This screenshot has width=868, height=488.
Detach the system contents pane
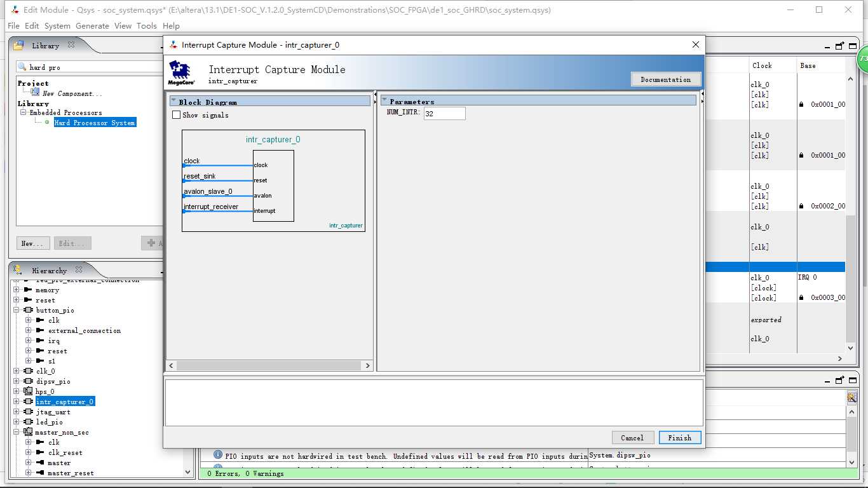coord(839,46)
